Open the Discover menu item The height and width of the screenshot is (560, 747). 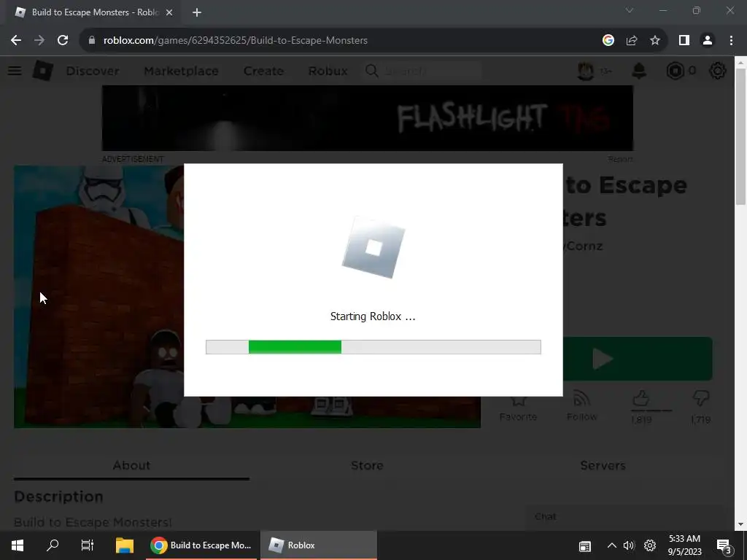tap(93, 71)
